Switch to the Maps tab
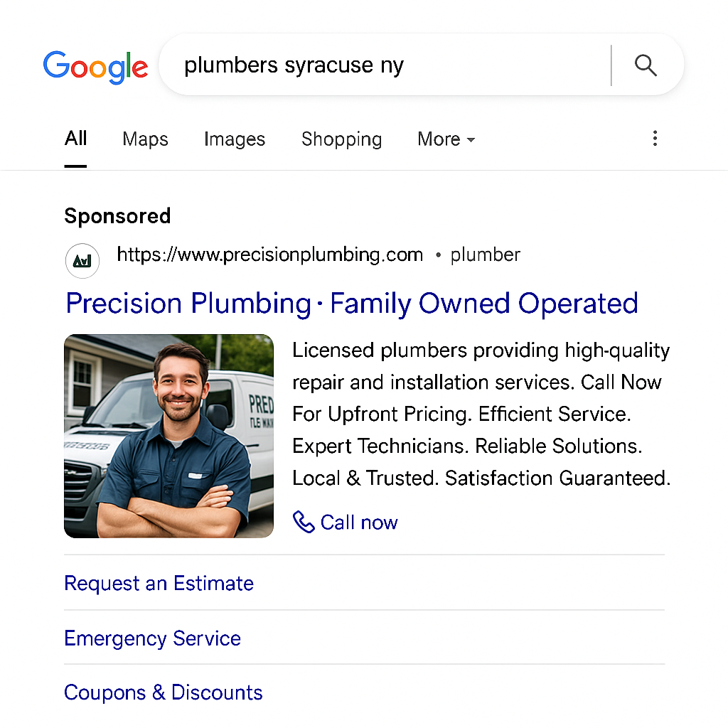Viewport: 728px width, 728px height. tap(145, 139)
